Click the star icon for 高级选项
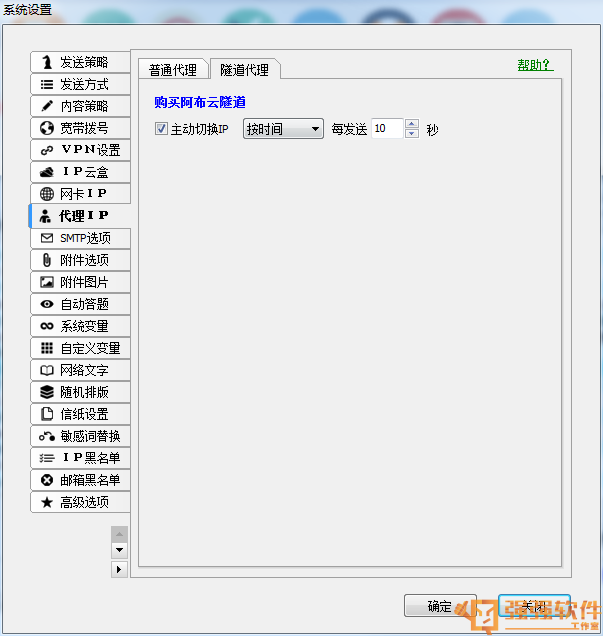The width and height of the screenshot is (603, 636). click(47, 502)
